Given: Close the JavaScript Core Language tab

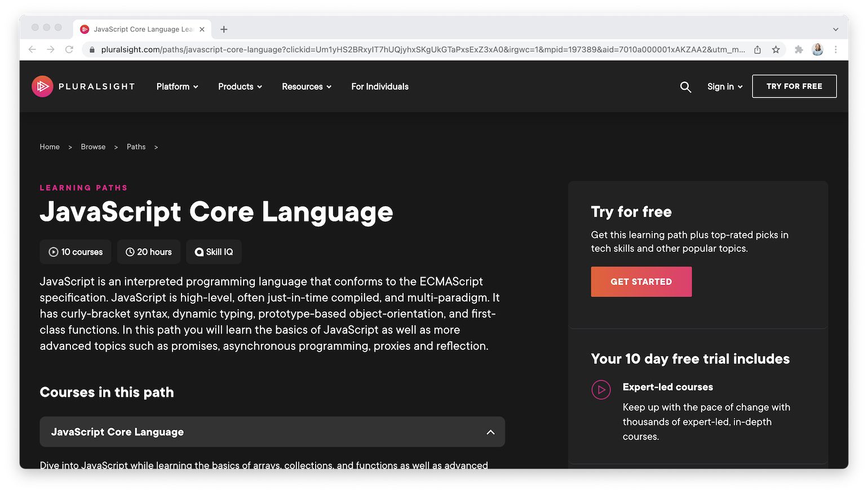Looking at the screenshot, I should coord(202,29).
